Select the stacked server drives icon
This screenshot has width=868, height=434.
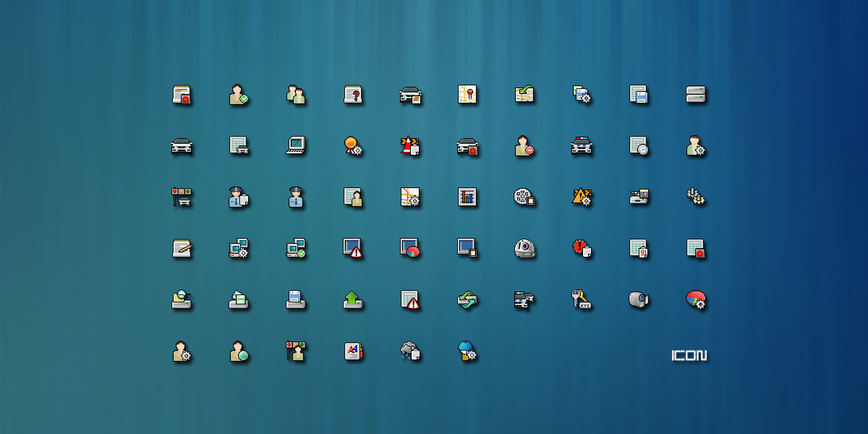point(696,95)
